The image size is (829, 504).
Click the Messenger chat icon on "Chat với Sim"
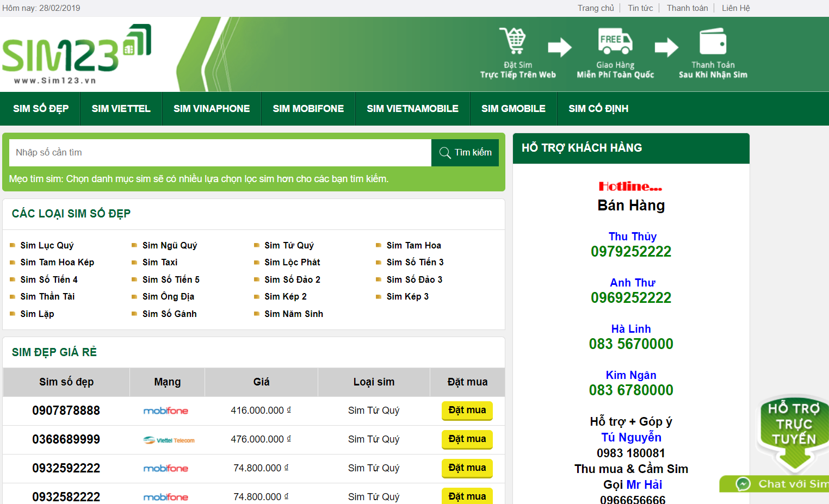coord(743,484)
